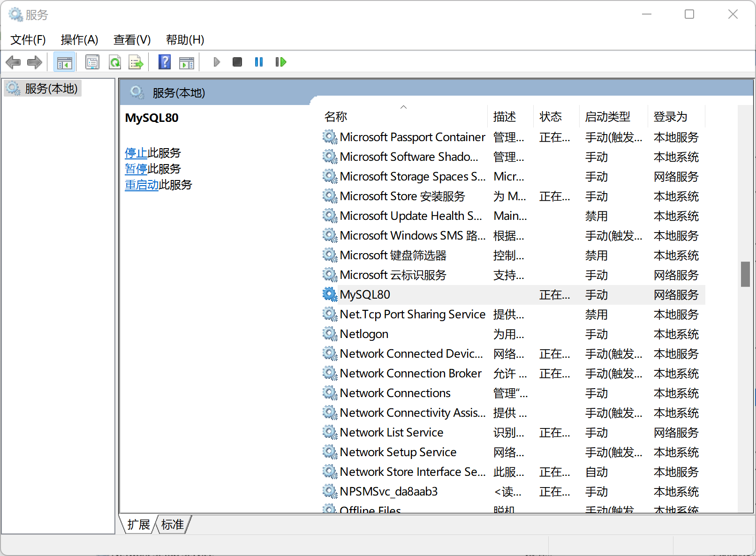The height and width of the screenshot is (556, 756).
Task: Click 网络服务 logon cell of MySQL80 row
Action: point(676,294)
